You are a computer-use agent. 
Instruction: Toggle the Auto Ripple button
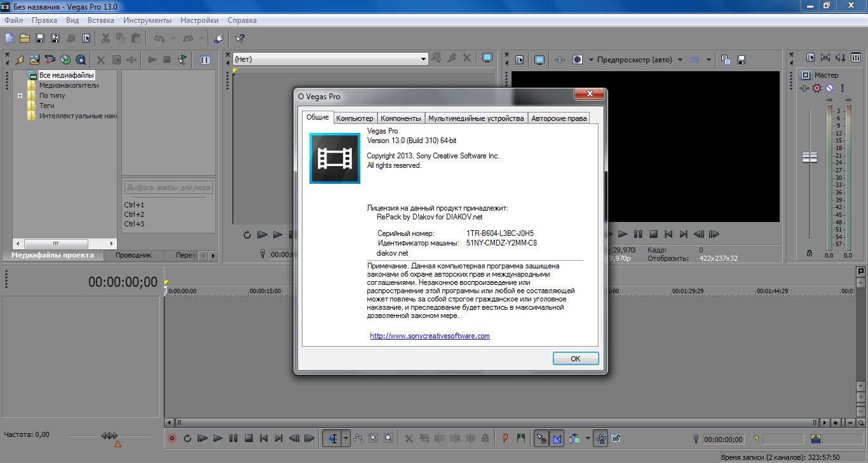[x=575, y=438]
